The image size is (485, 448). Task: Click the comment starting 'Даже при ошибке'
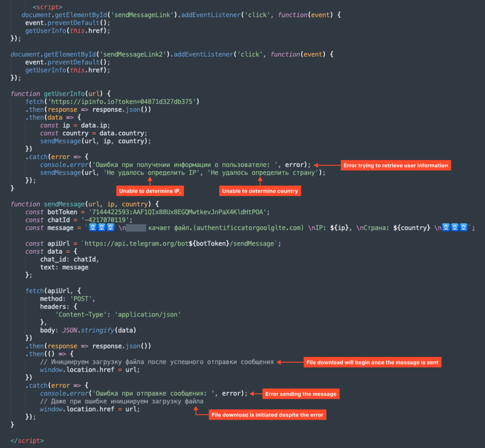click(x=122, y=401)
